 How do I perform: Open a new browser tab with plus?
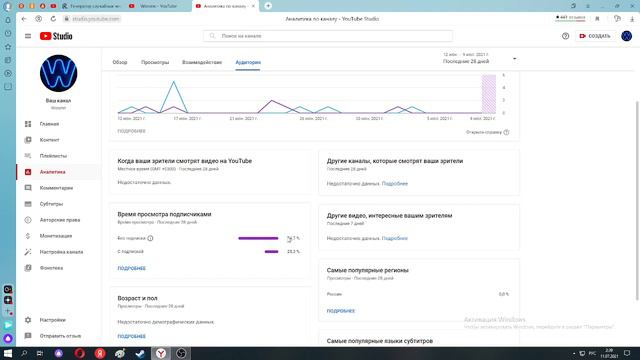coord(268,6)
